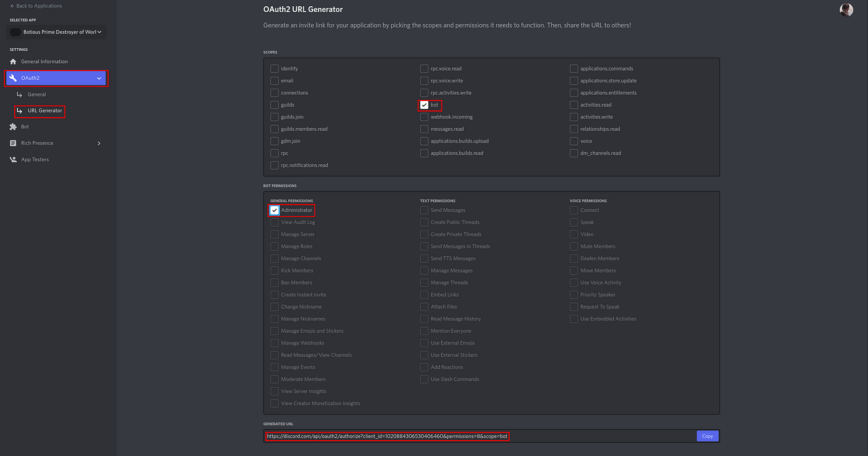The width and height of the screenshot is (868, 456).
Task: Open the selected app dropdown
Action: (x=56, y=32)
